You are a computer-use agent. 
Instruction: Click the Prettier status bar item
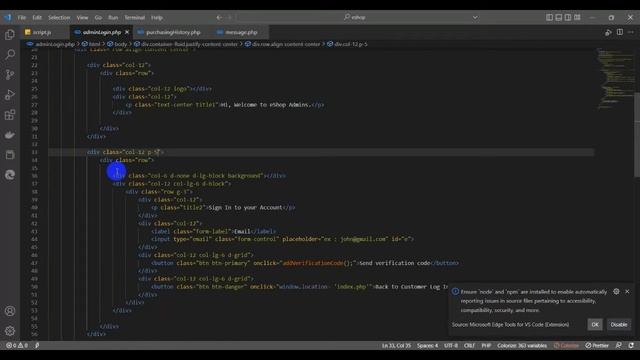tap(597, 345)
